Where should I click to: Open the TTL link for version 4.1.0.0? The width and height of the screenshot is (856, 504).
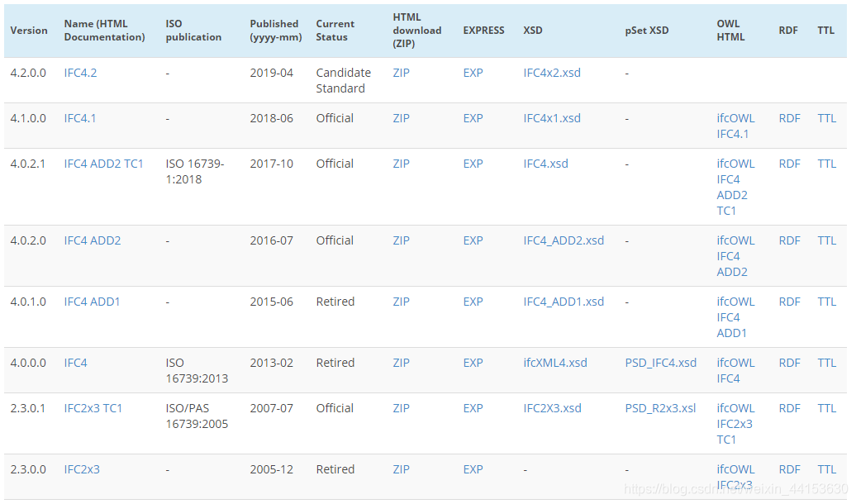tap(826, 118)
